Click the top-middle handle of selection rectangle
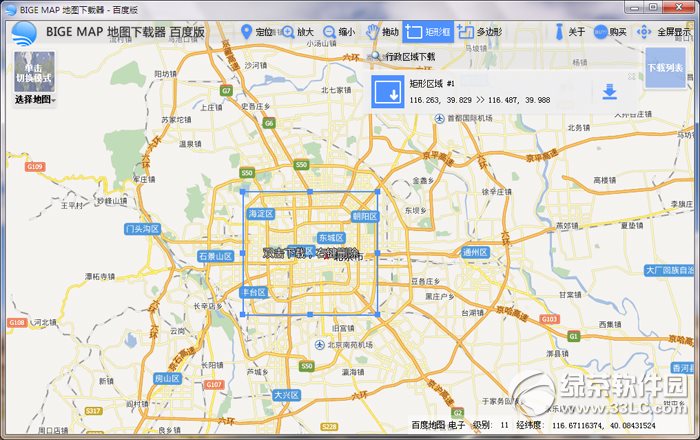Viewport: 700px width, 440px height. coord(310,191)
